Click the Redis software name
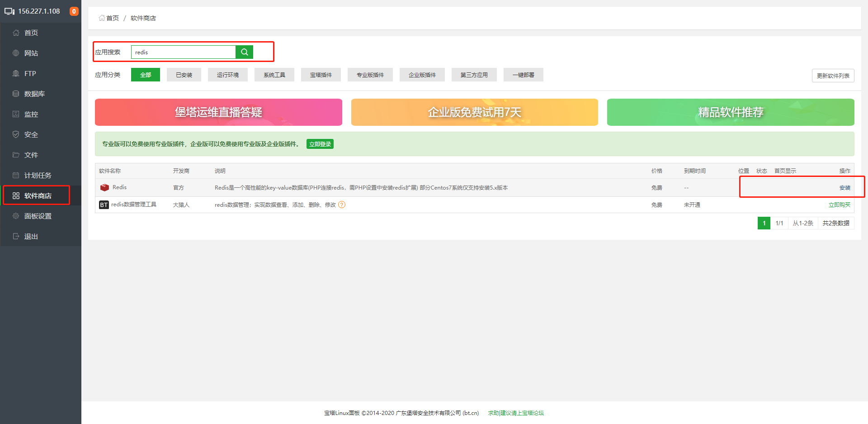Screen dimensions: 868x424 pyautogui.click(x=119, y=187)
